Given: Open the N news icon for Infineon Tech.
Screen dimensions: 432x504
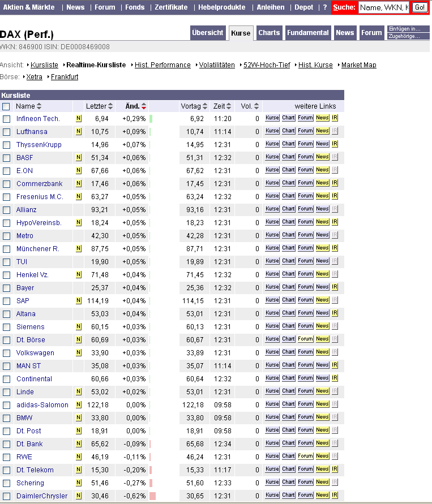Looking at the screenshot, I should 79,118.
